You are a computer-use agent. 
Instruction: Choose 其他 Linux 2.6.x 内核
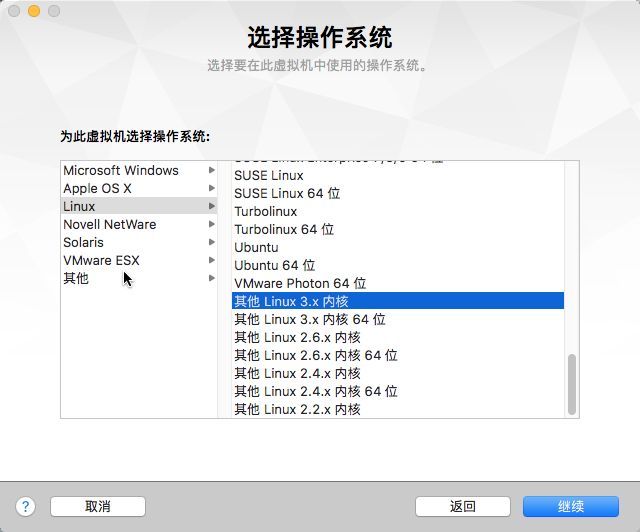click(x=398, y=337)
